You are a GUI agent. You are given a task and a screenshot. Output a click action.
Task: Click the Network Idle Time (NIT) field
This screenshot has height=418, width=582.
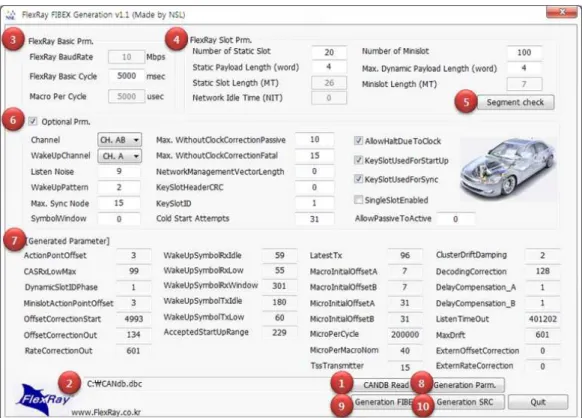329,98
